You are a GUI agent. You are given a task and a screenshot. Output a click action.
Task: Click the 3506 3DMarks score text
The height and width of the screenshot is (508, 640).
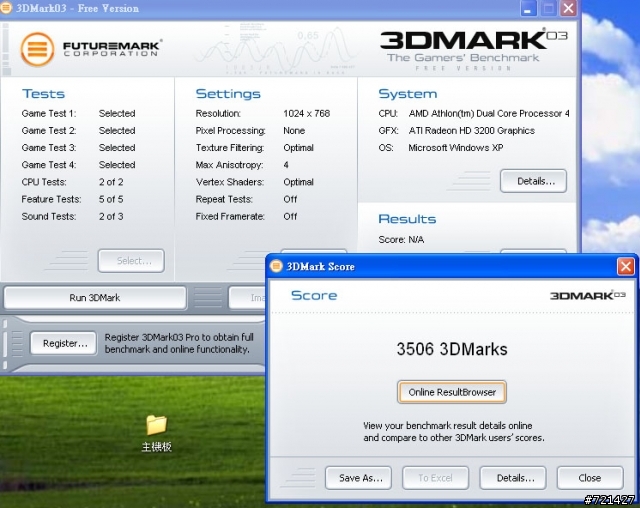tap(452, 349)
